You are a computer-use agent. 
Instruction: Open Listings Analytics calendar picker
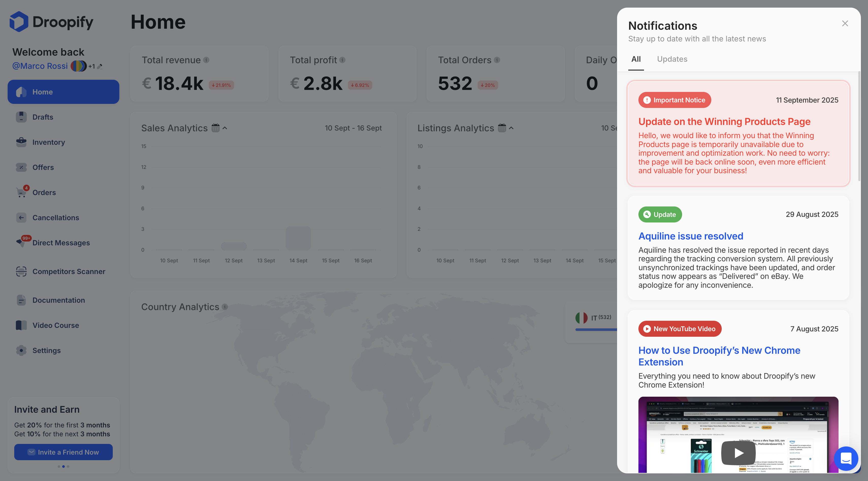(502, 128)
